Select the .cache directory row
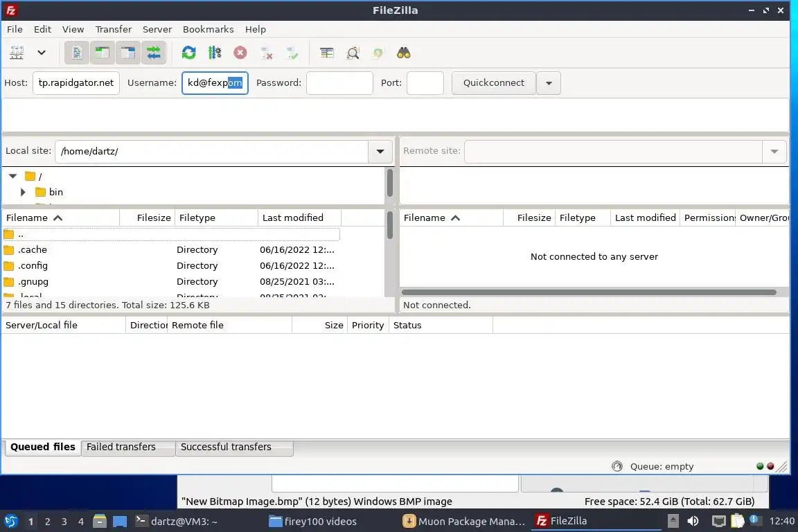Viewport: 798px width, 532px height. click(171, 250)
